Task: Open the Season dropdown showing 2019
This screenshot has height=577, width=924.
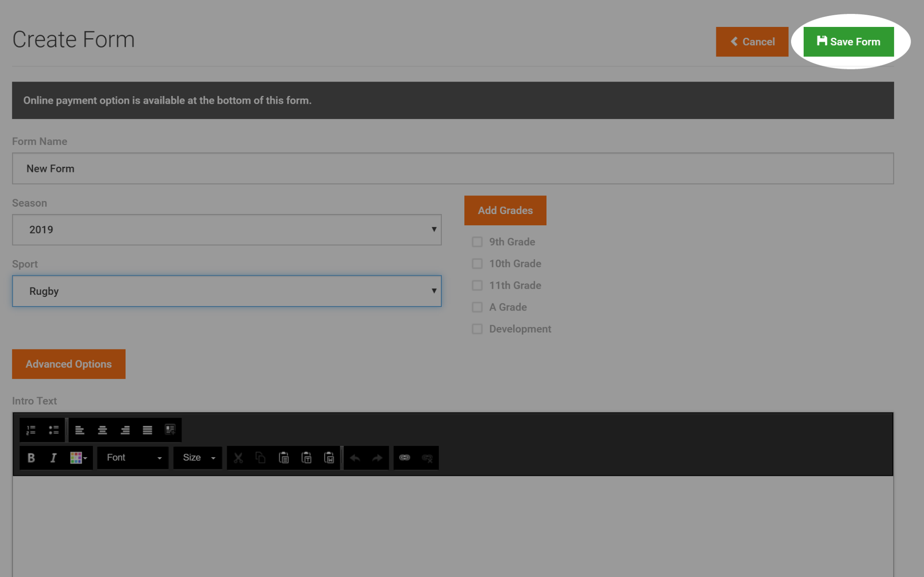Action: [x=227, y=230]
